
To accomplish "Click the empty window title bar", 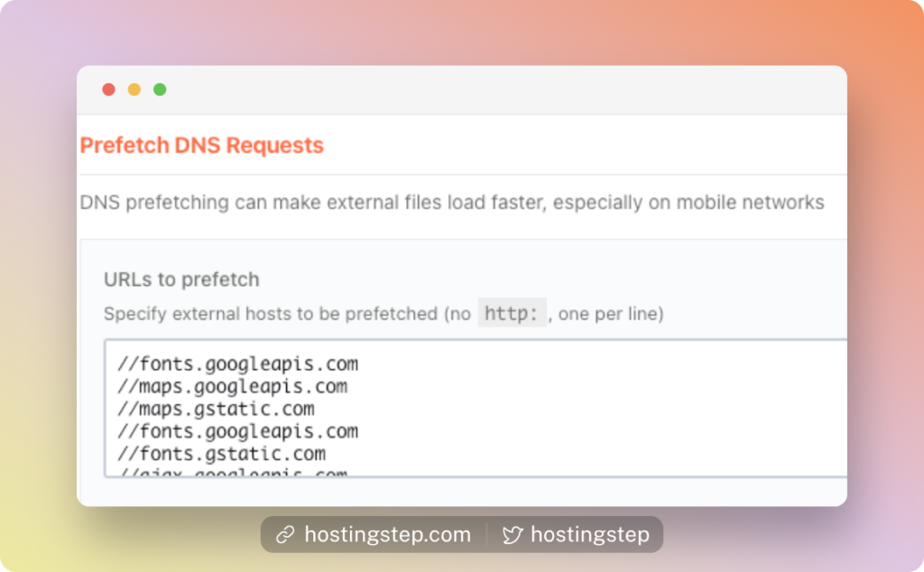I will 507,89.
